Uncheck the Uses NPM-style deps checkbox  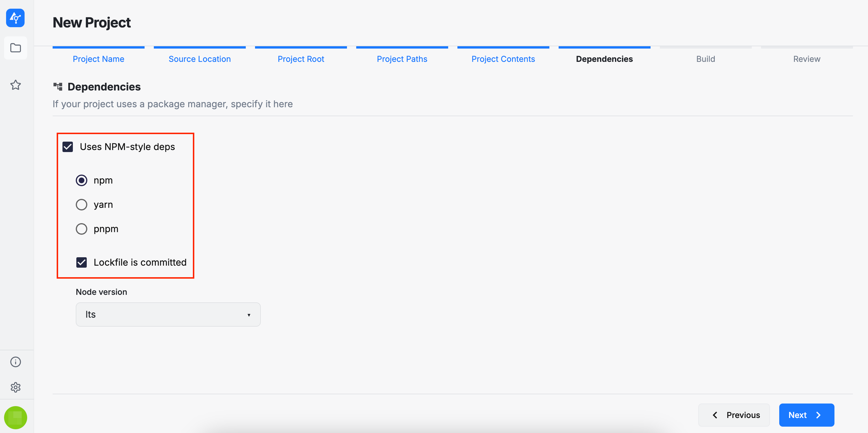(68, 147)
